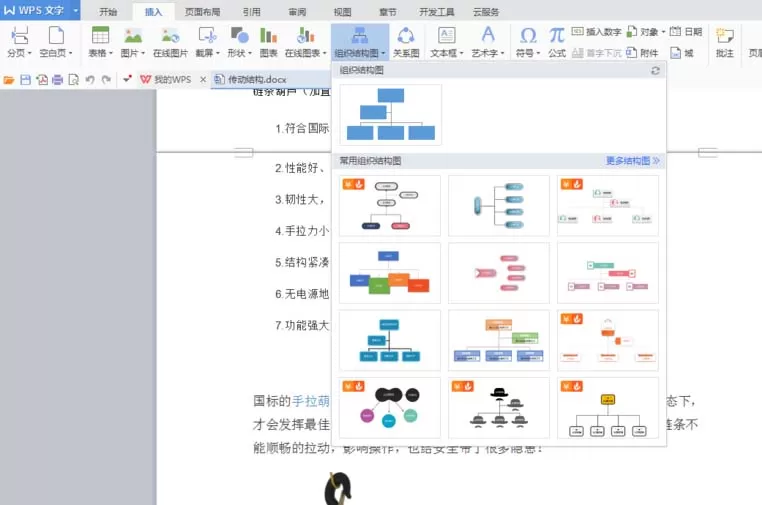This screenshot has width=762, height=505.
Task: Expand the 艺术字 dropdown arrow
Action: (x=502, y=53)
